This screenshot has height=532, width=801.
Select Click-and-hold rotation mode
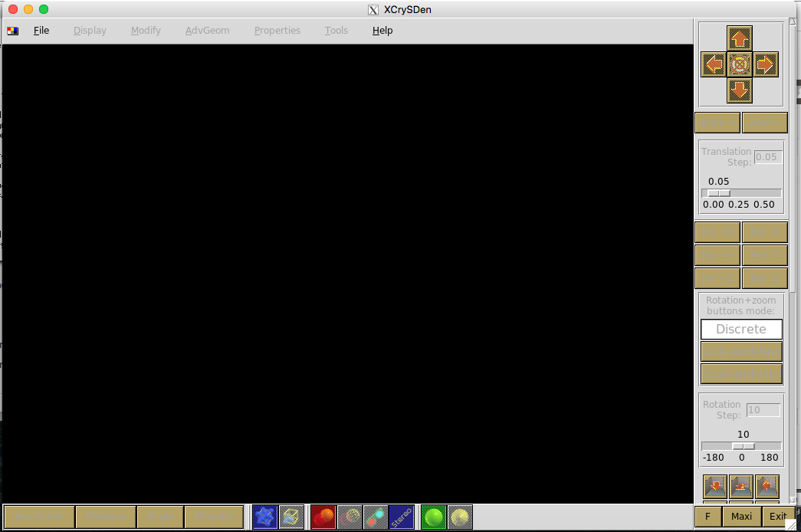click(x=741, y=352)
